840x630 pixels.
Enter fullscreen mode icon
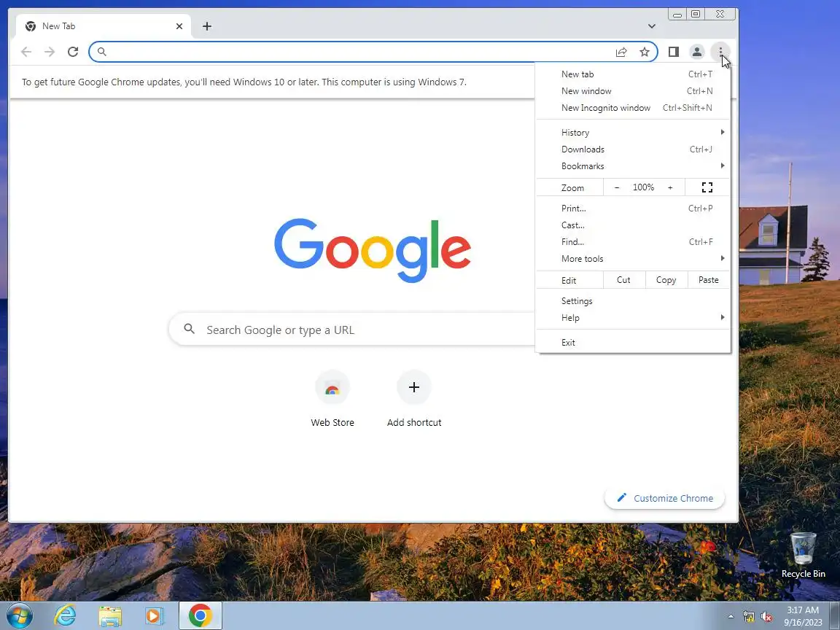[x=707, y=187]
